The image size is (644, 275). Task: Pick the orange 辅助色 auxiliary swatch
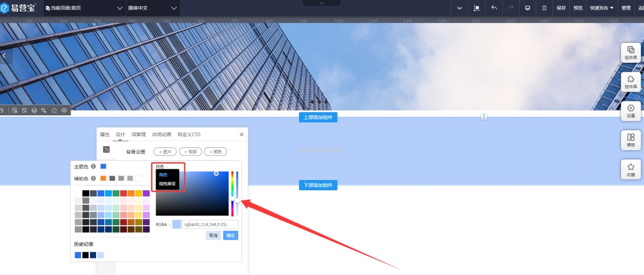[x=103, y=178]
